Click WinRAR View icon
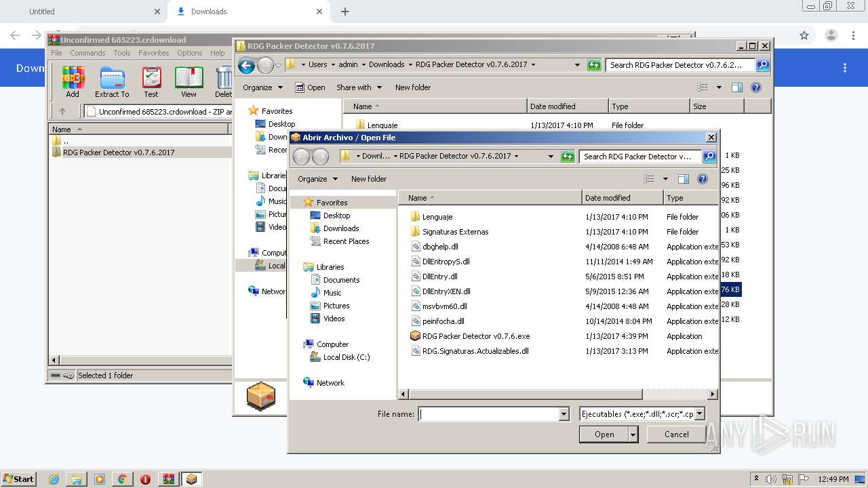 189,82
